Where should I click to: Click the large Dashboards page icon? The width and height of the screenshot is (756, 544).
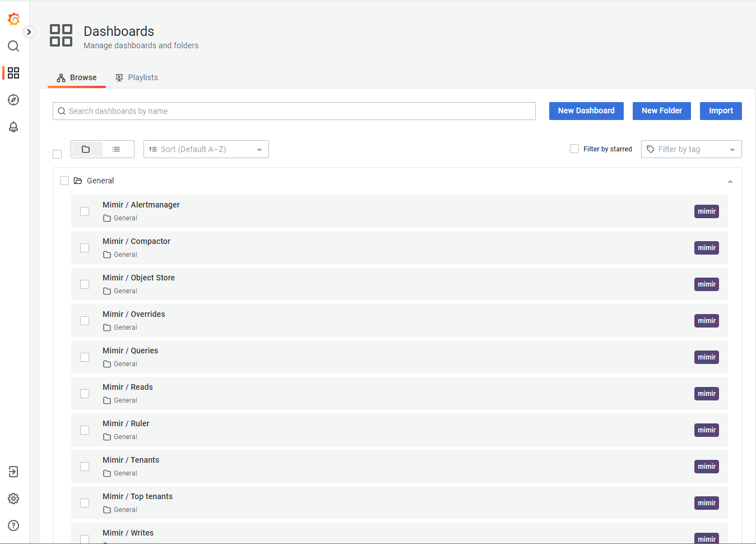click(61, 35)
